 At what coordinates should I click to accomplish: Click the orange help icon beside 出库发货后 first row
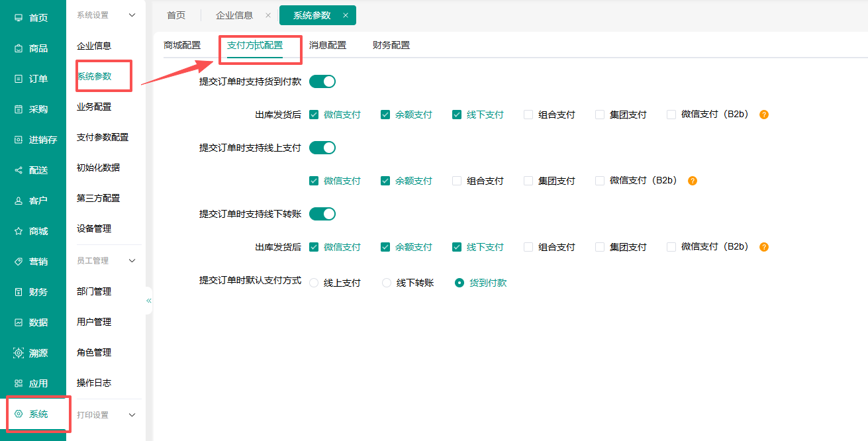click(x=764, y=115)
